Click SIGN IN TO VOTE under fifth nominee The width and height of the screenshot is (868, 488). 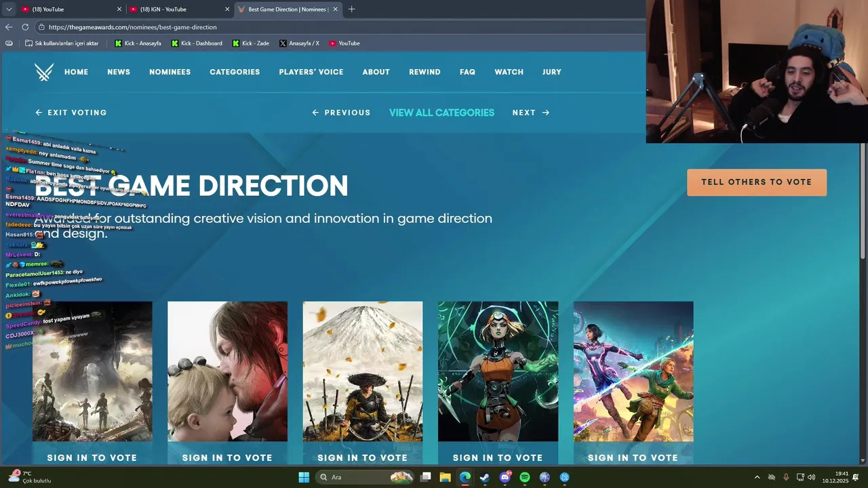click(x=633, y=457)
